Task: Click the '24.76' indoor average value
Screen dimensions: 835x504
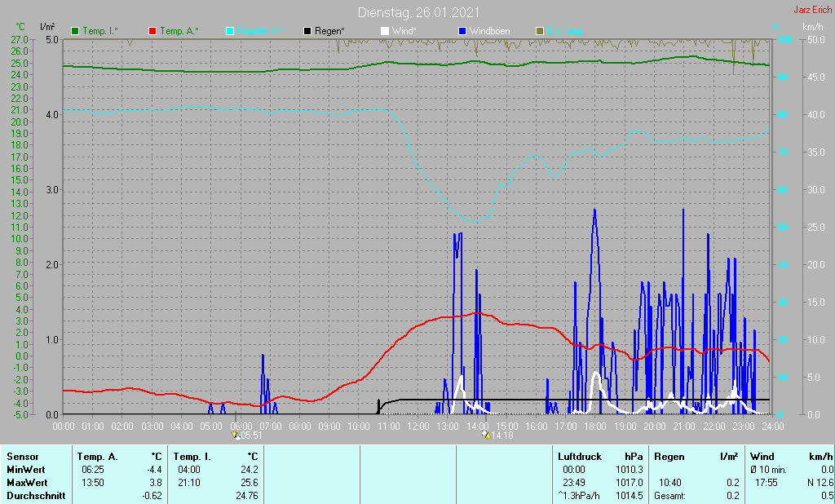Action: point(247,496)
